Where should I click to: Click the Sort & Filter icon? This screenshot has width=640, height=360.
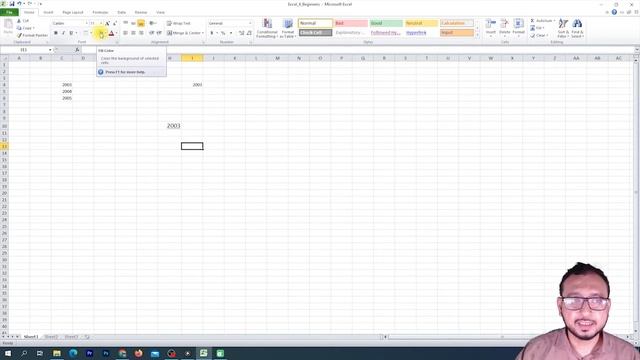[x=563, y=24]
